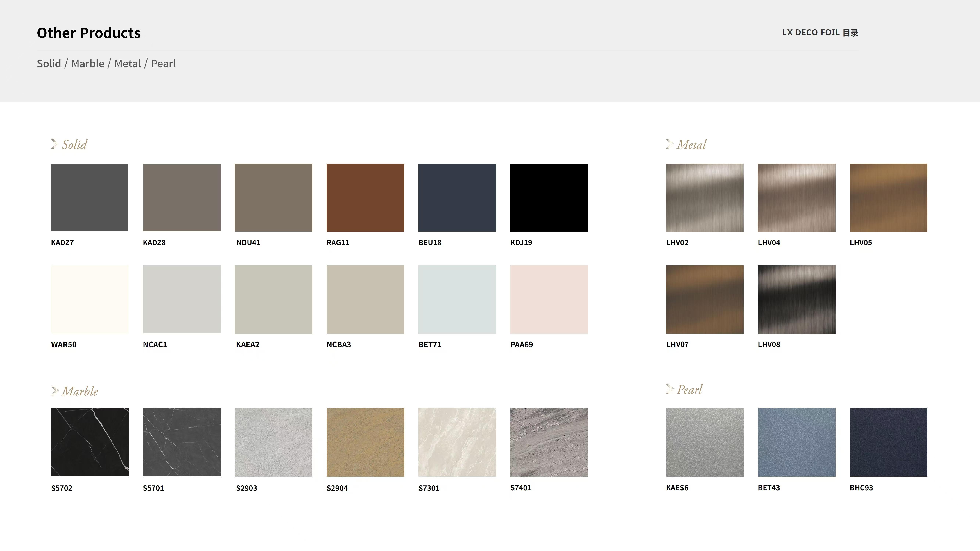Click the S7401 gray travertine thumbnail
This screenshot has width=980, height=551.
coord(549,442)
